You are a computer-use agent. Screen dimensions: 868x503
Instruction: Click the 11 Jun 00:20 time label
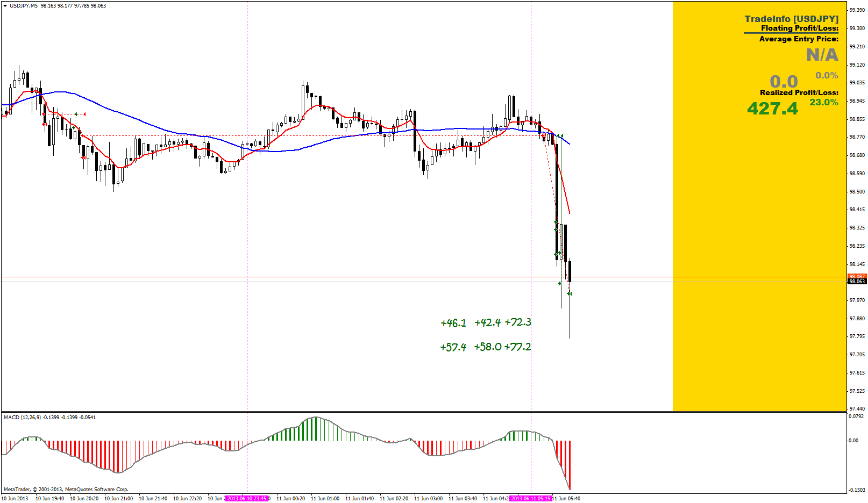(291, 499)
